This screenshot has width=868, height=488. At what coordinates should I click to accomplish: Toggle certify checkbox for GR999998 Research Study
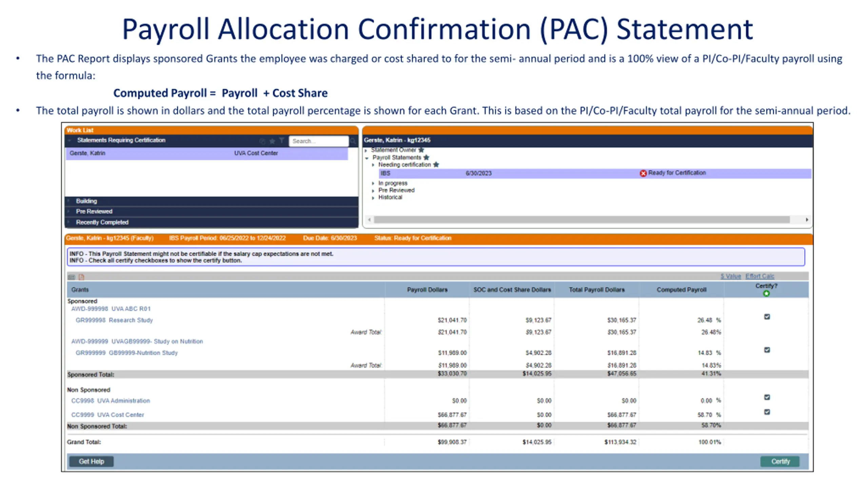click(x=766, y=317)
